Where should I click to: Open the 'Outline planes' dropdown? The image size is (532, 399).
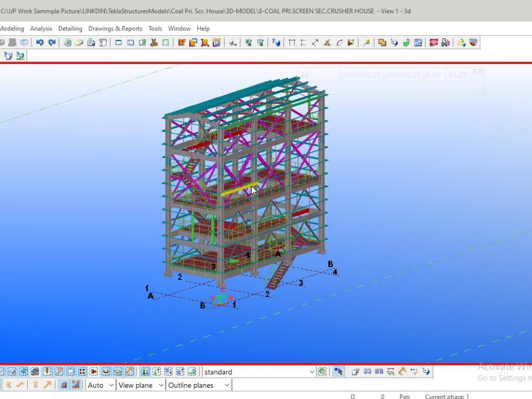(199, 385)
